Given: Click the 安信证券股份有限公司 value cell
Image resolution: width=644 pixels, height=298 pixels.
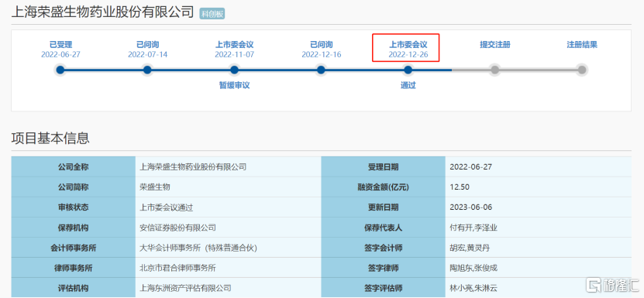Looking at the screenshot, I should [228, 228].
